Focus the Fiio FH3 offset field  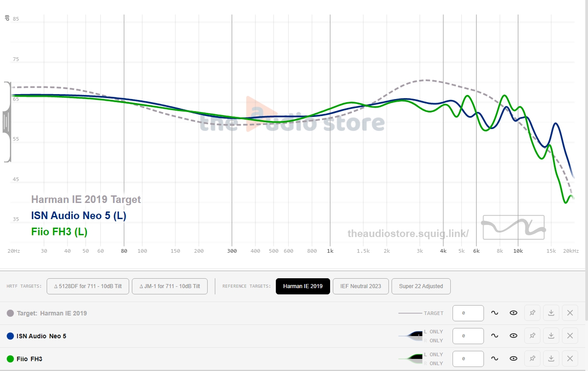468,358
